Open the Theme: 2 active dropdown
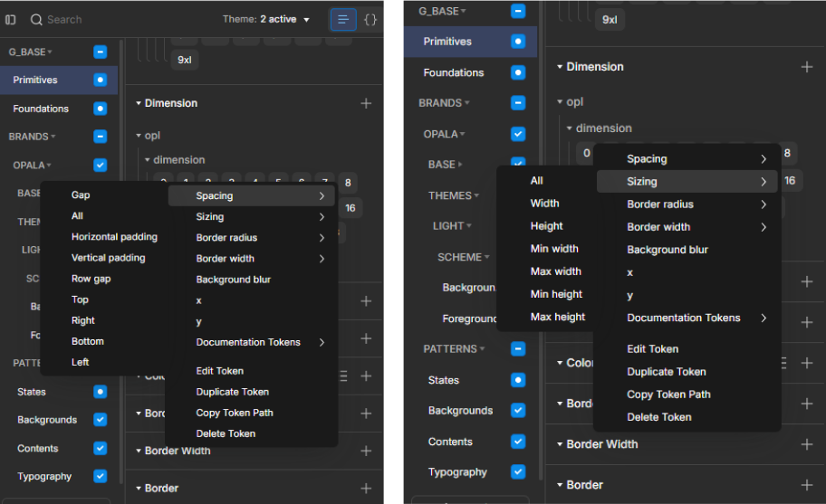Screen dimensions: 826x504 point(266,19)
